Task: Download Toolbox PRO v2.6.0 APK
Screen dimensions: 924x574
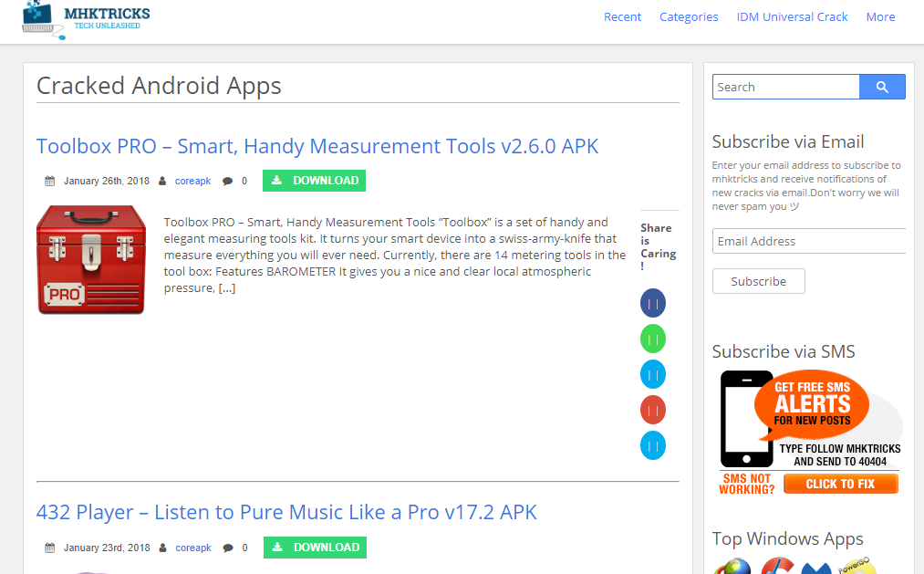Action: [314, 181]
